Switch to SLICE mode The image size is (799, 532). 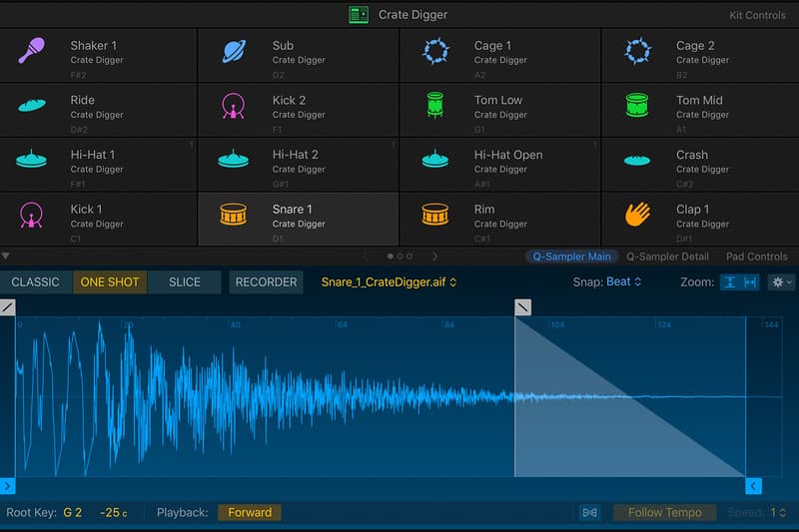point(185,282)
